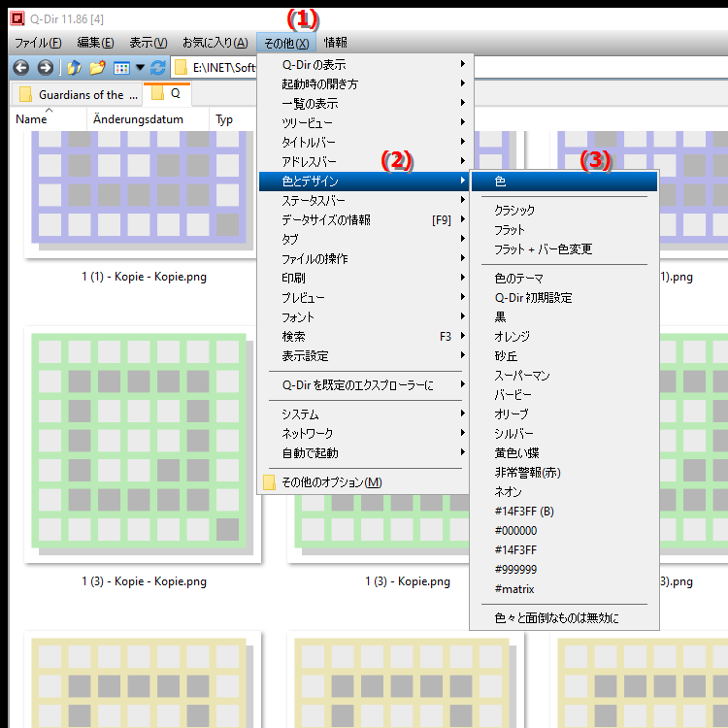
Task: Choose the #14F3FF (B) color theme
Action: 524,511
